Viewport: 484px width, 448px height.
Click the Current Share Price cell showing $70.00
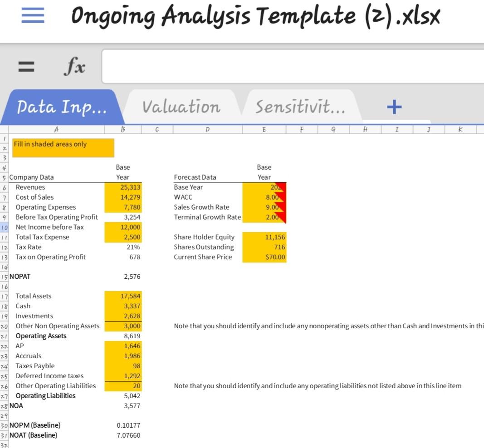[x=264, y=257]
